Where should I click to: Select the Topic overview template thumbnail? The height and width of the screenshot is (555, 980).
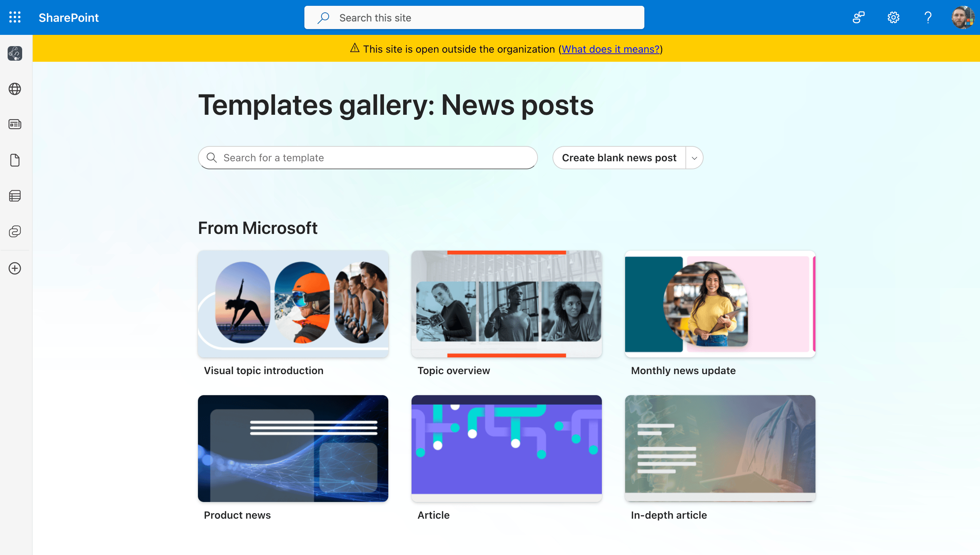(507, 304)
